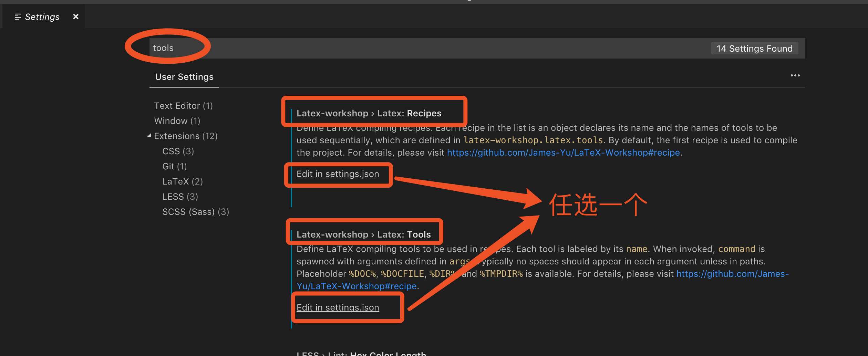
Task: Open the More Actions ellipsis menu
Action: 795,76
